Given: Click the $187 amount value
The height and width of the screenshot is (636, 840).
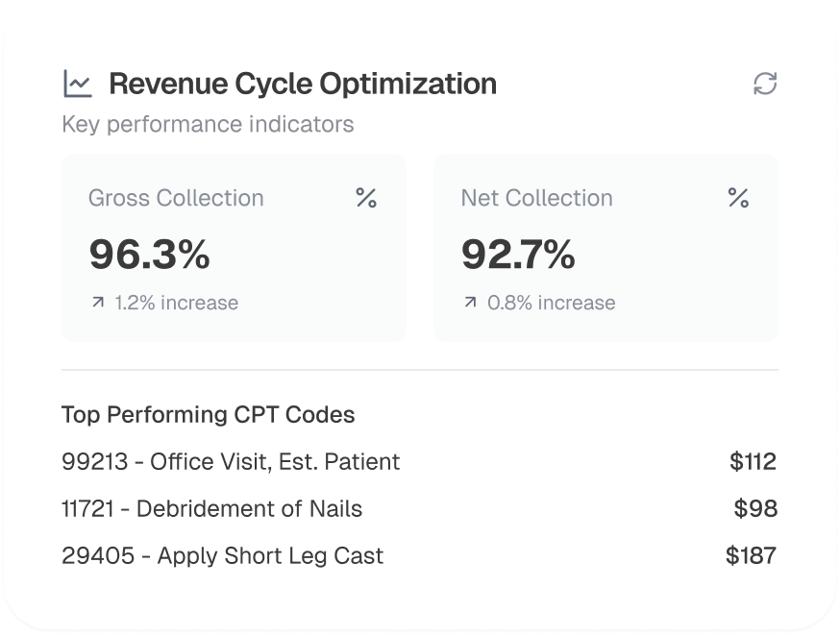Looking at the screenshot, I should tap(752, 555).
